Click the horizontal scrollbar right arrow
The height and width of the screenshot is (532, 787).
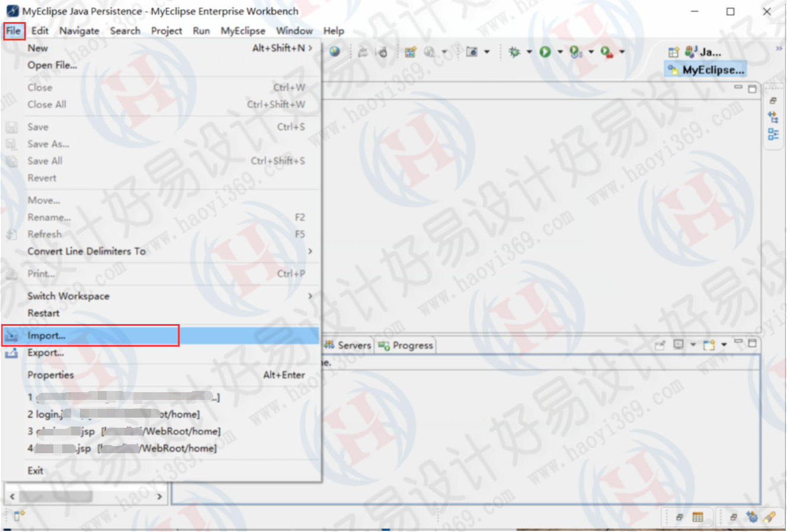pyautogui.click(x=159, y=496)
